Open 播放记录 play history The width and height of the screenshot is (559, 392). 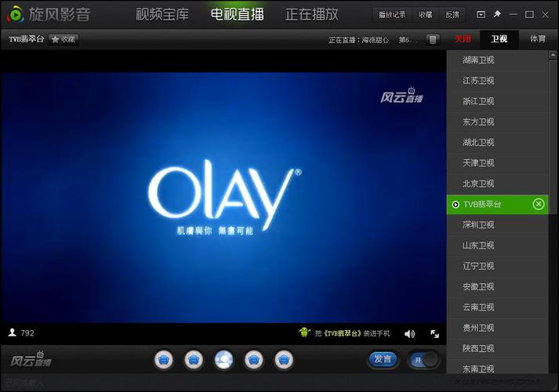point(392,15)
